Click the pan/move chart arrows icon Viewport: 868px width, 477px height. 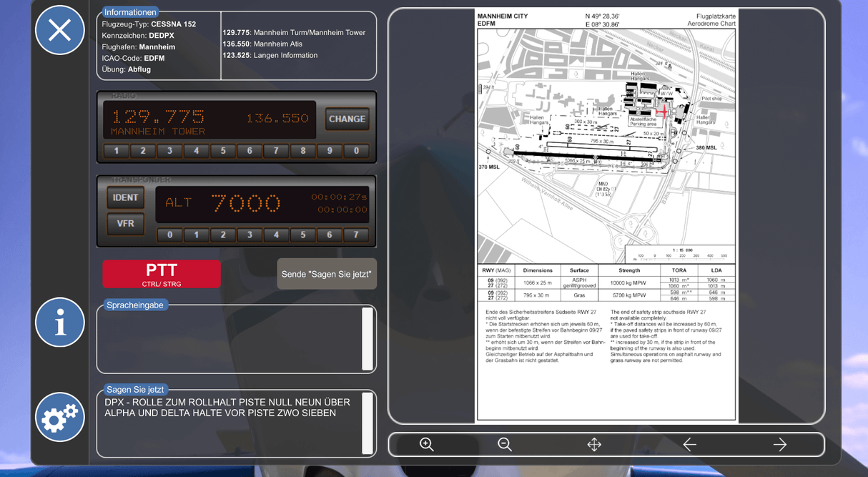tap(594, 445)
